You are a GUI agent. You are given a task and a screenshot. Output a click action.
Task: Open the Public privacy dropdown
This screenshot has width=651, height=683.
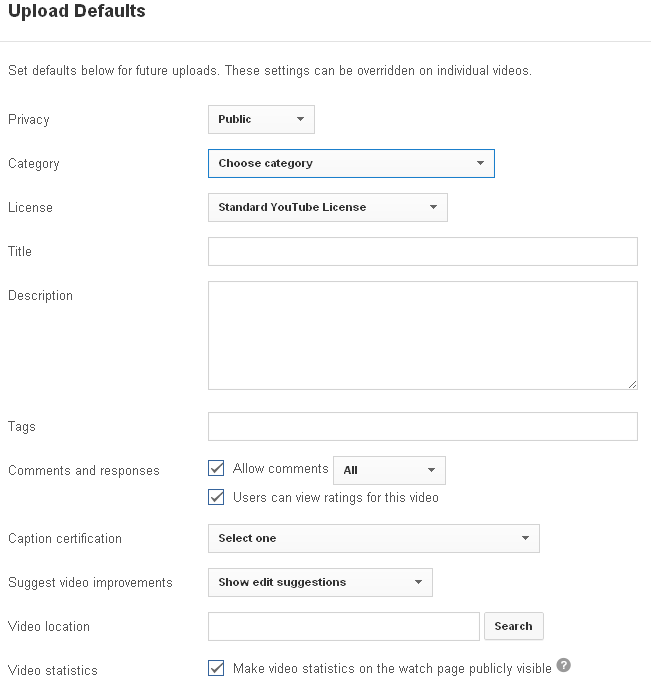point(261,119)
